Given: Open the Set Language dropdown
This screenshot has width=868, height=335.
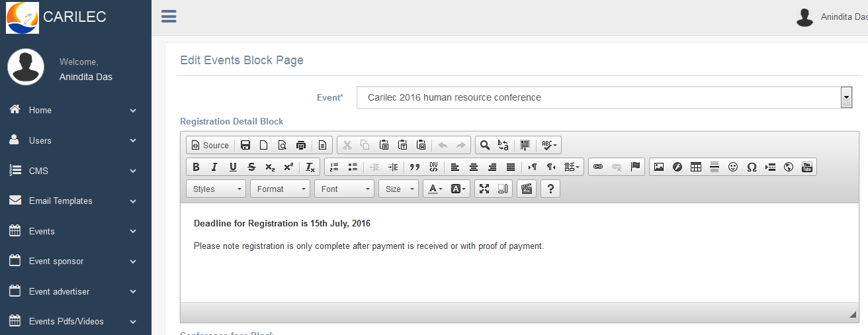Looking at the screenshot, I should 572,167.
